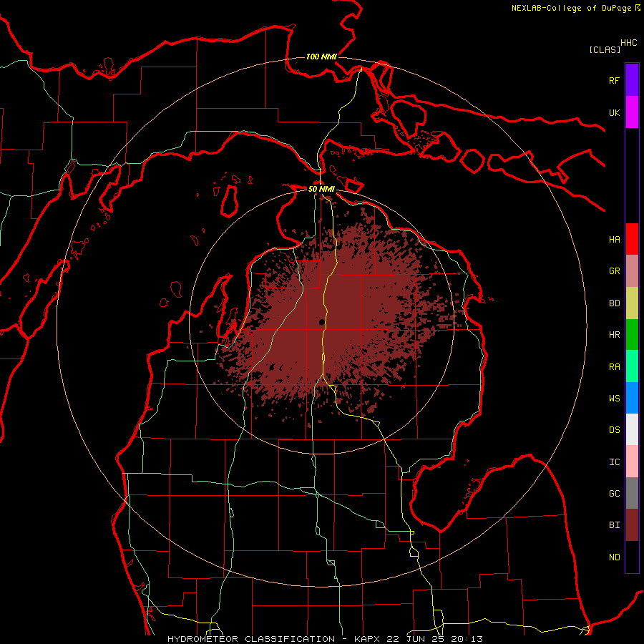Click the GC legend label
This screenshot has width=644, height=644.
click(x=615, y=493)
